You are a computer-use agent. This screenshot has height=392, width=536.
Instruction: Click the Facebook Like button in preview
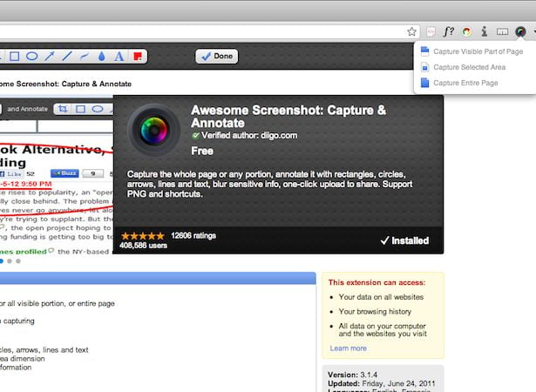11,174
